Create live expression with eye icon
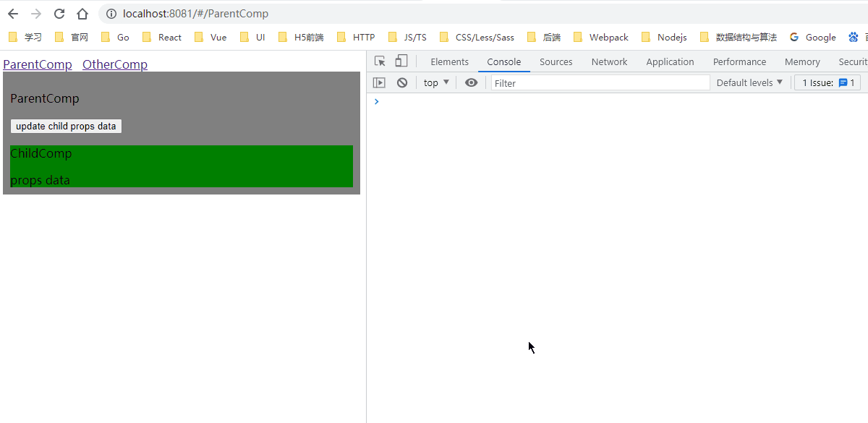The height and width of the screenshot is (423, 868). pyautogui.click(x=472, y=83)
